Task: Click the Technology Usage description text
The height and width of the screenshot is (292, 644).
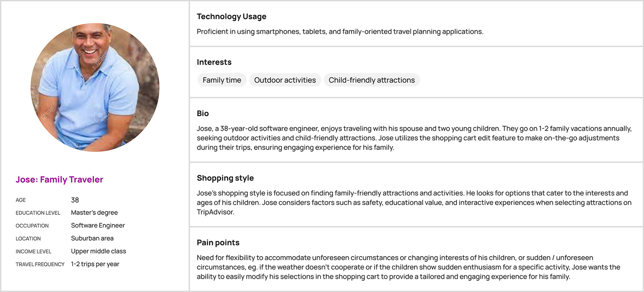Action: point(340,32)
